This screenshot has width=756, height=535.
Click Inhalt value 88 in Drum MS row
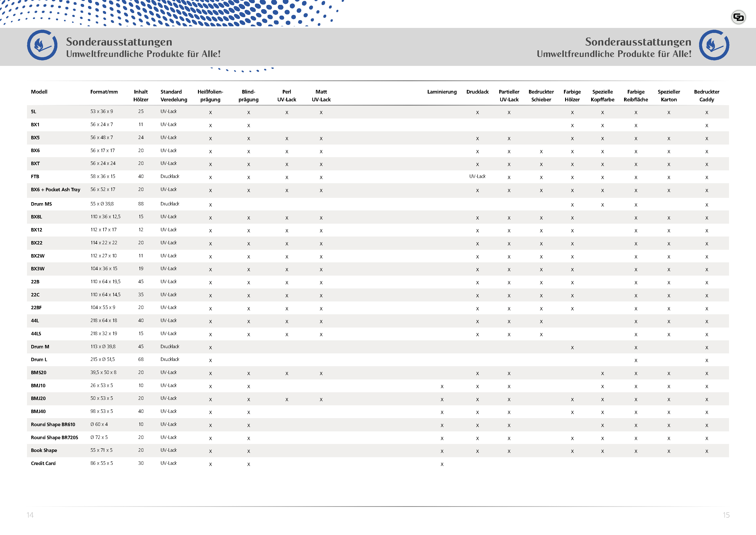click(141, 204)
